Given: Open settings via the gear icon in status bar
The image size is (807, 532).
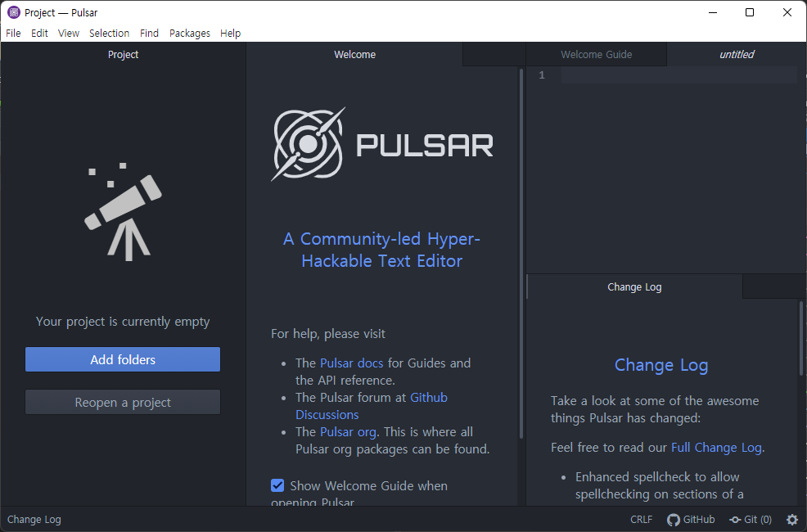Looking at the screenshot, I should pyautogui.click(x=792, y=520).
